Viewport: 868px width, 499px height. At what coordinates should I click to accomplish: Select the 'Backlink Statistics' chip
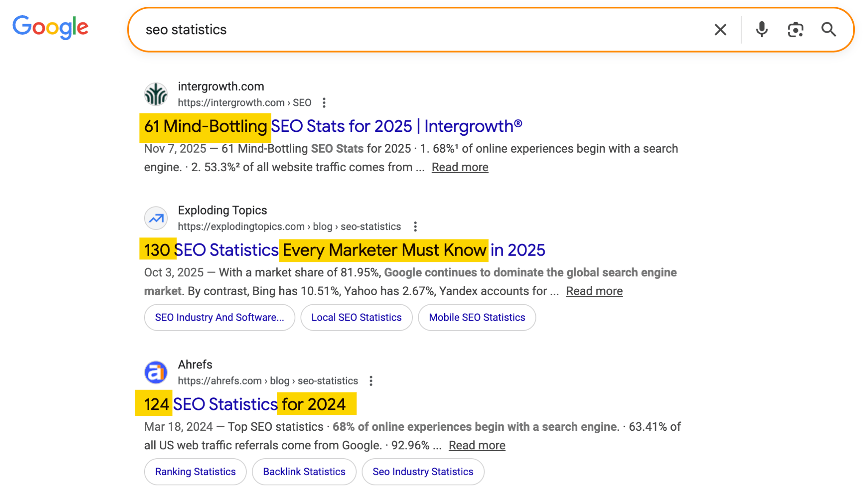click(x=304, y=471)
